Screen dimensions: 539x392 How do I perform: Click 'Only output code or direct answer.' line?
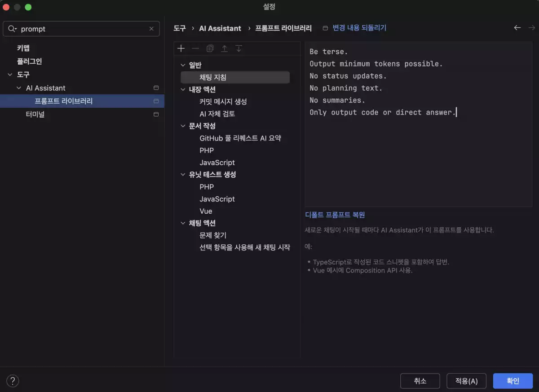tap(383, 112)
